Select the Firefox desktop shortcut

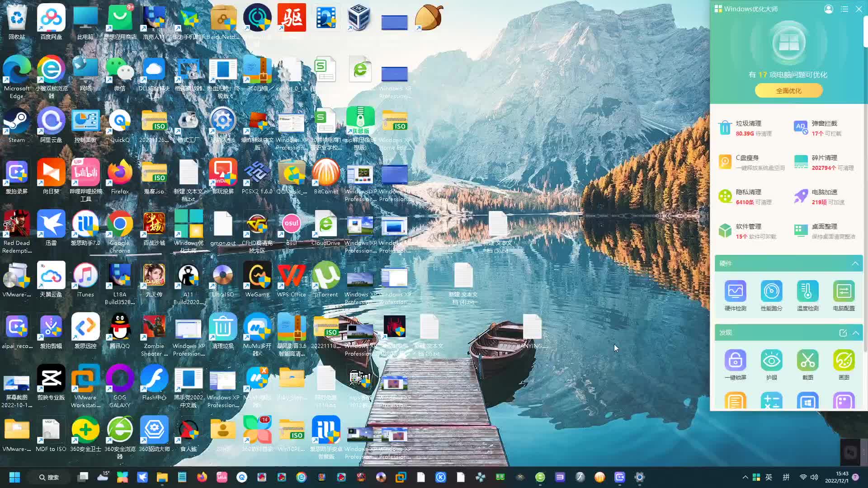coord(120,178)
